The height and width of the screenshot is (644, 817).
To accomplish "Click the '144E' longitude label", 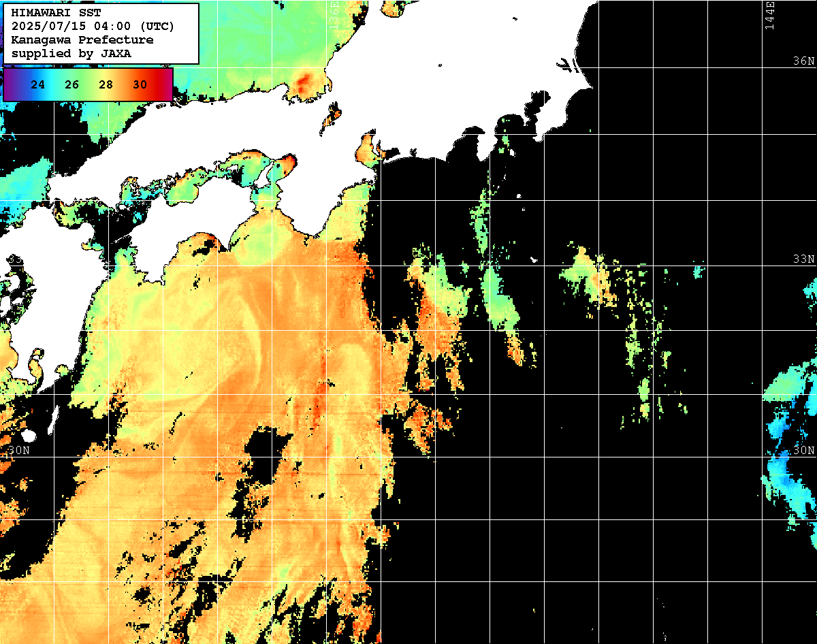I will tap(770, 15).
